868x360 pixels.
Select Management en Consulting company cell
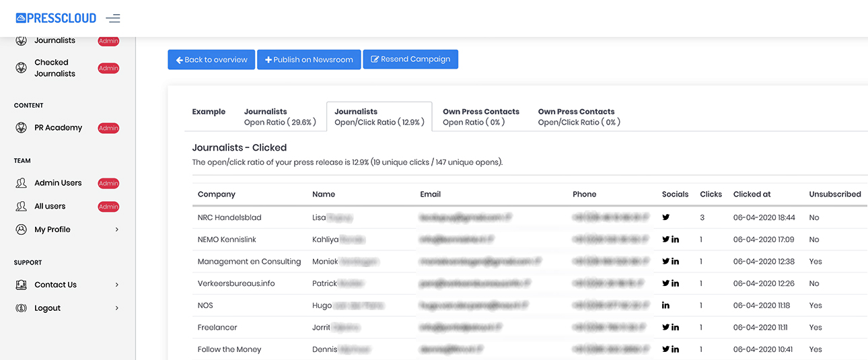(249, 261)
